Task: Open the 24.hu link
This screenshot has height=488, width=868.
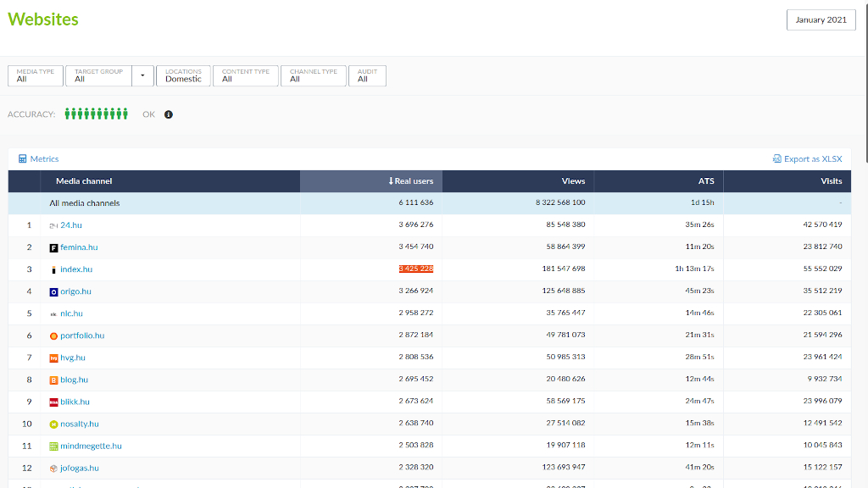Action: tap(71, 225)
